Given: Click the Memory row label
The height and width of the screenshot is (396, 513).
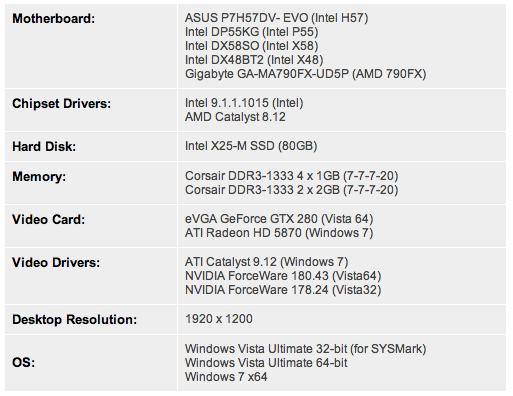Looking at the screenshot, I should point(39,176).
